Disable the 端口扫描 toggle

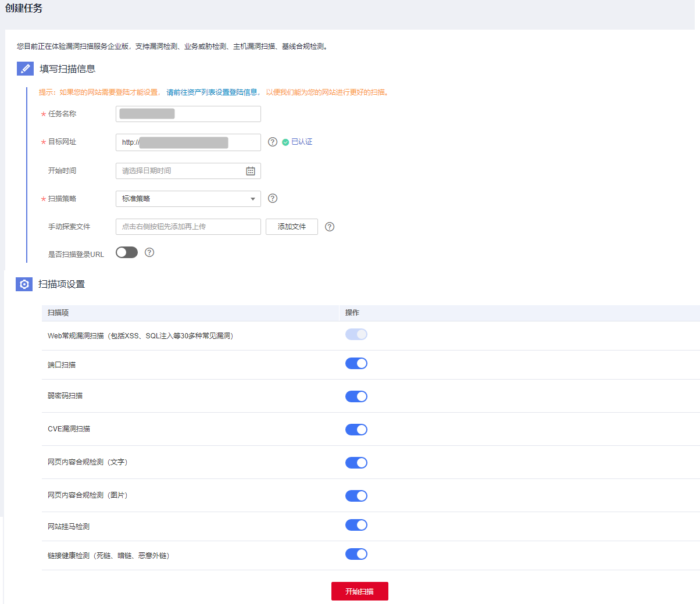(x=356, y=363)
